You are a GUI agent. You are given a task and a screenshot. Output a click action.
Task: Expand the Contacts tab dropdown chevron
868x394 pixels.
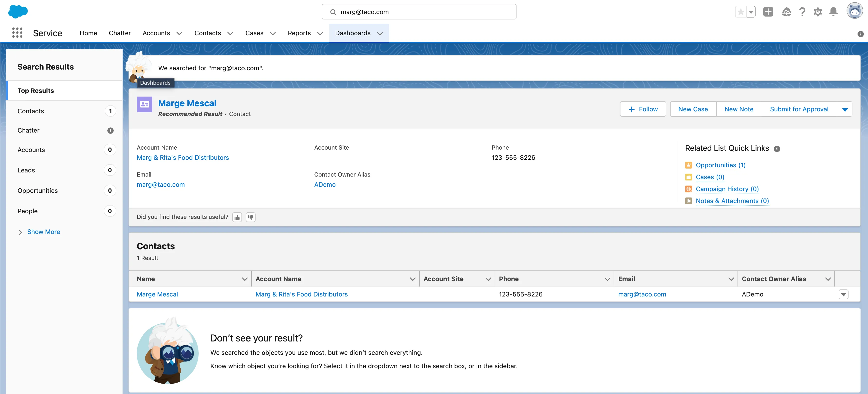tap(230, 33)
